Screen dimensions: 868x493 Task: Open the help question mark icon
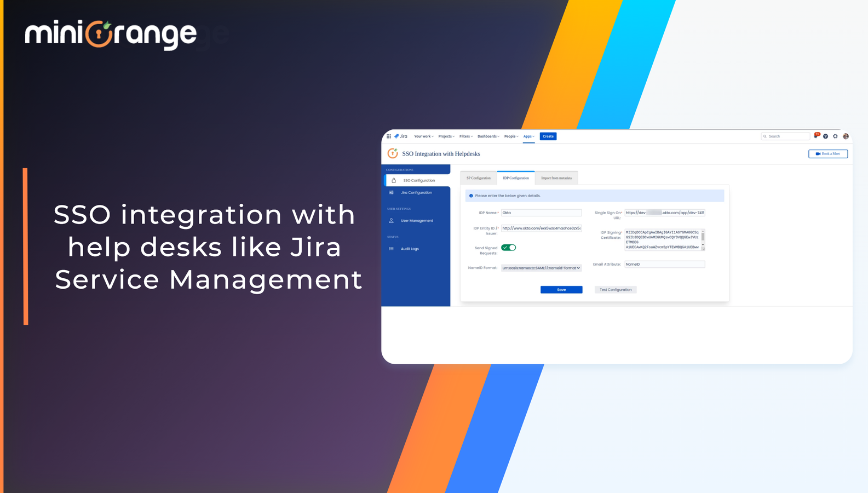pyautogui.click(x=825, y=136)
